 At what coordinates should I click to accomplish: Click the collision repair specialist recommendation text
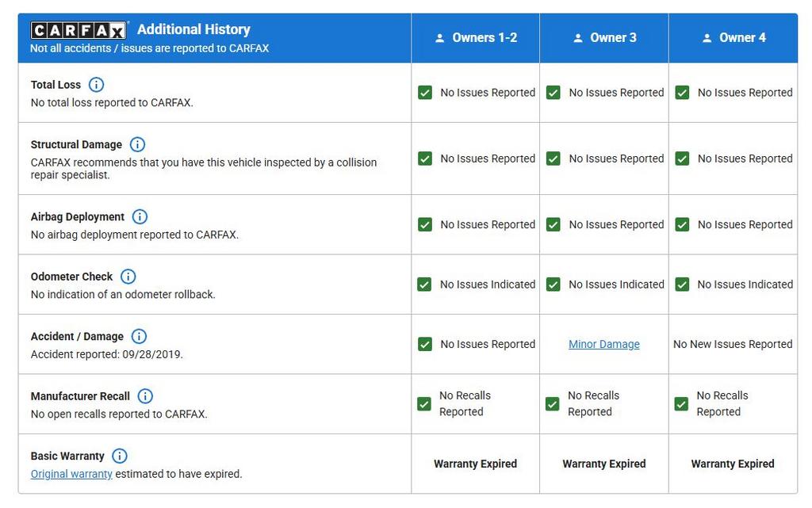point(204,169)
